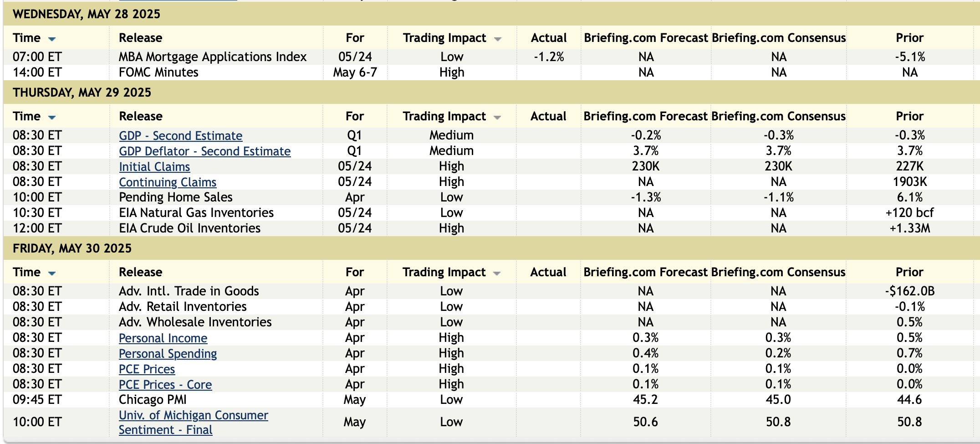Click the EIA Crude Oil Inventories row

pyautogui.click(x=189, y=228)
